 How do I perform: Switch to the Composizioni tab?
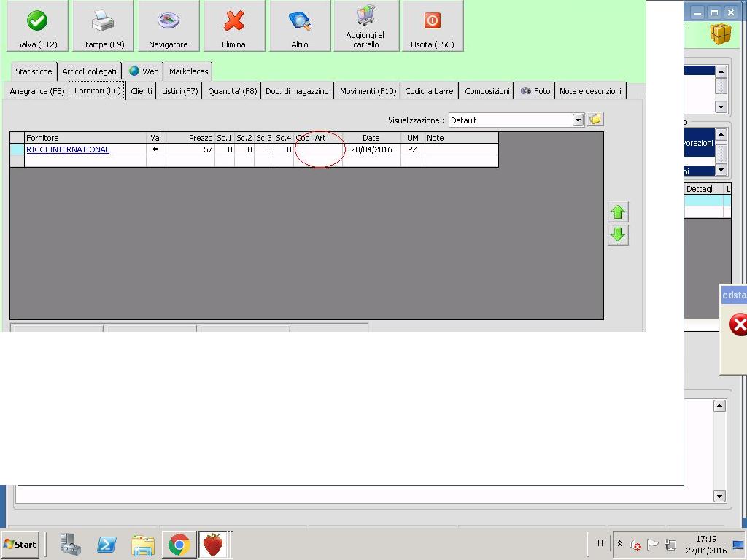(487, 91)
